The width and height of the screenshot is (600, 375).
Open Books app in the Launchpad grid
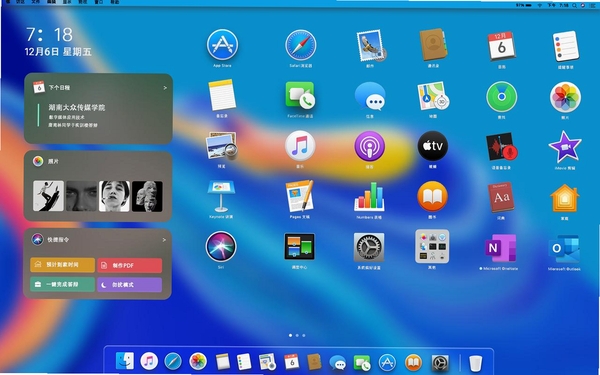click(x=432, y=196)
